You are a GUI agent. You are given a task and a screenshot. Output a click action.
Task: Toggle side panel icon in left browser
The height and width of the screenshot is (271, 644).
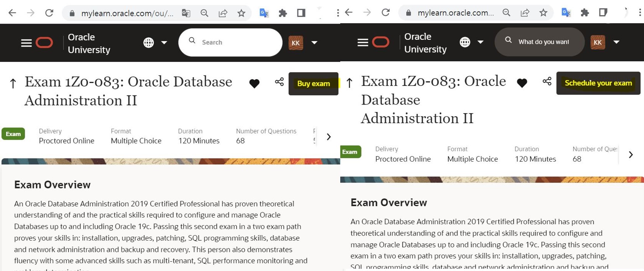coord(301,13)
